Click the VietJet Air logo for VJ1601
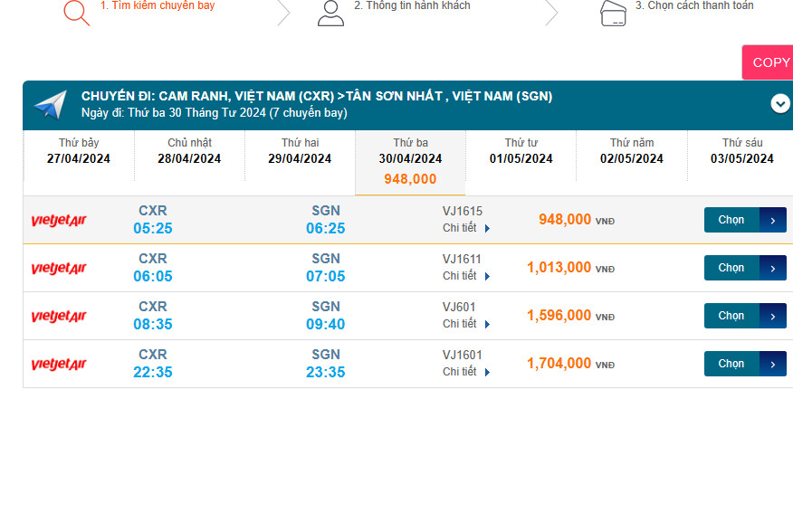 coord(59,365)
